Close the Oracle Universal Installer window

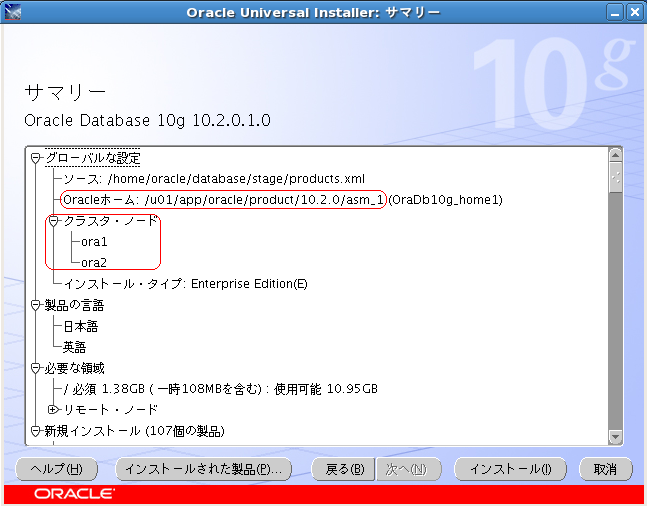click(x=634, y=12)
